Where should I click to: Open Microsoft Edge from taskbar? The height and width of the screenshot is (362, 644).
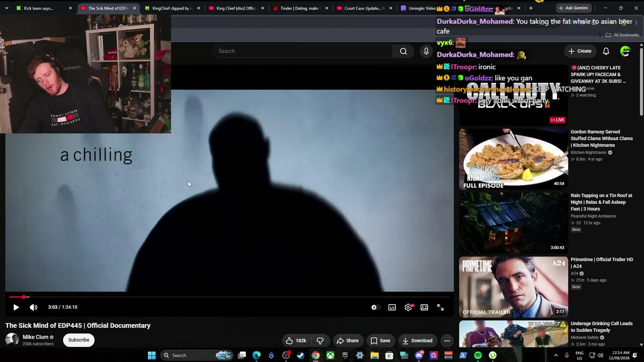pos(257,355)
